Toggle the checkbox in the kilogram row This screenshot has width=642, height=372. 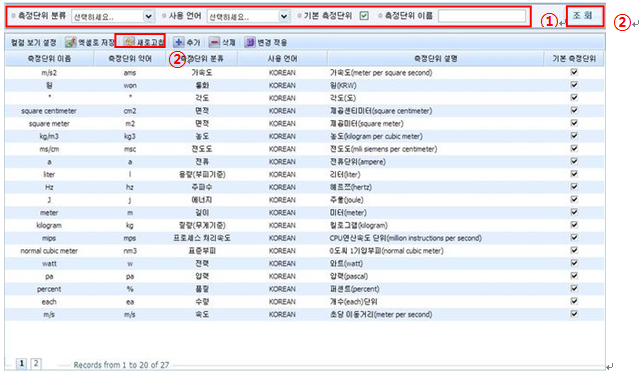[x=574, y=225]
